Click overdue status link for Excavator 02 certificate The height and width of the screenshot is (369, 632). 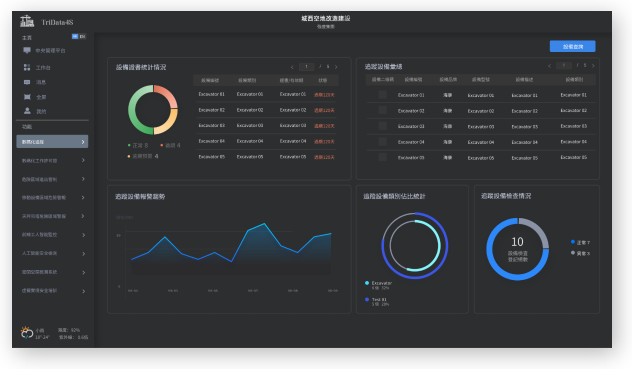[x=324, y=110]
